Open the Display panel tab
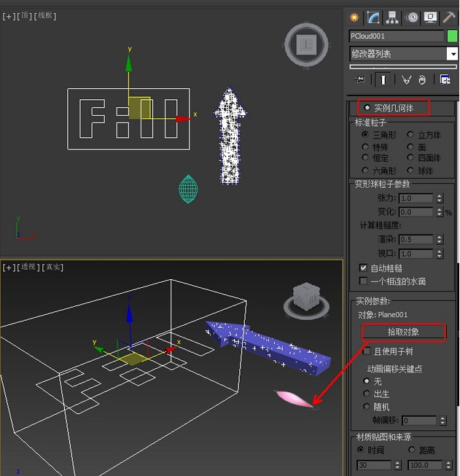Screen dimensions: 460x476 pos(430,17)
